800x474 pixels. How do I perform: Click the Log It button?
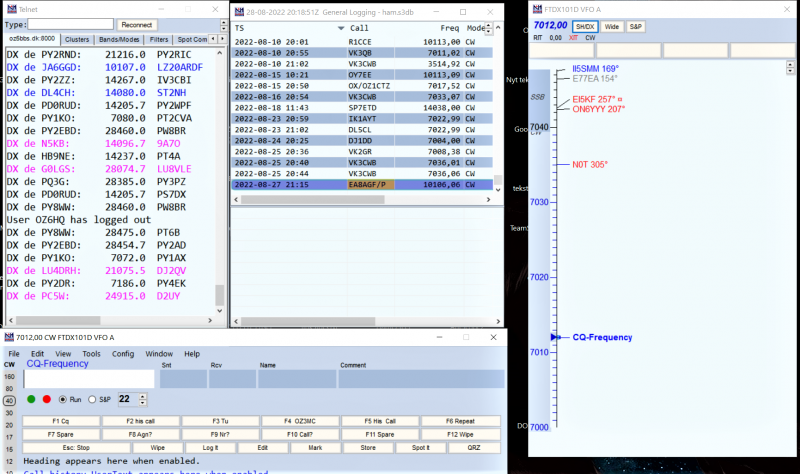(x=210, y=447)
